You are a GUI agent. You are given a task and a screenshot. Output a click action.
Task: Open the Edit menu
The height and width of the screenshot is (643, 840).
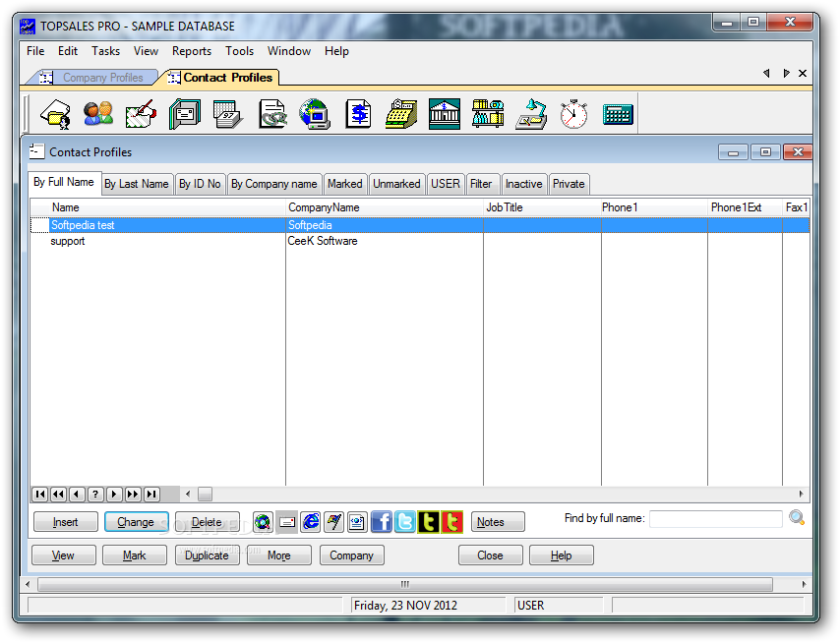[x=68, y=51]
